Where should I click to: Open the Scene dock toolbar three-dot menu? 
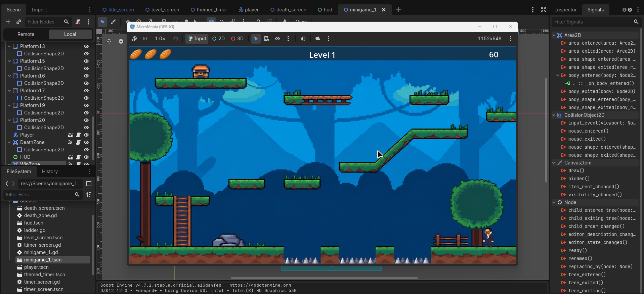coord(89,22)
